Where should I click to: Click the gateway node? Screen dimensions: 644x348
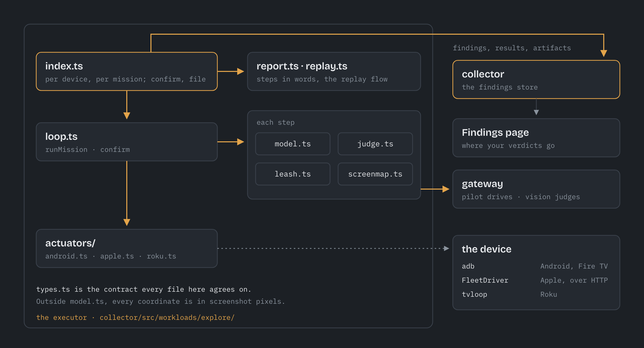[x=536, y=189]
